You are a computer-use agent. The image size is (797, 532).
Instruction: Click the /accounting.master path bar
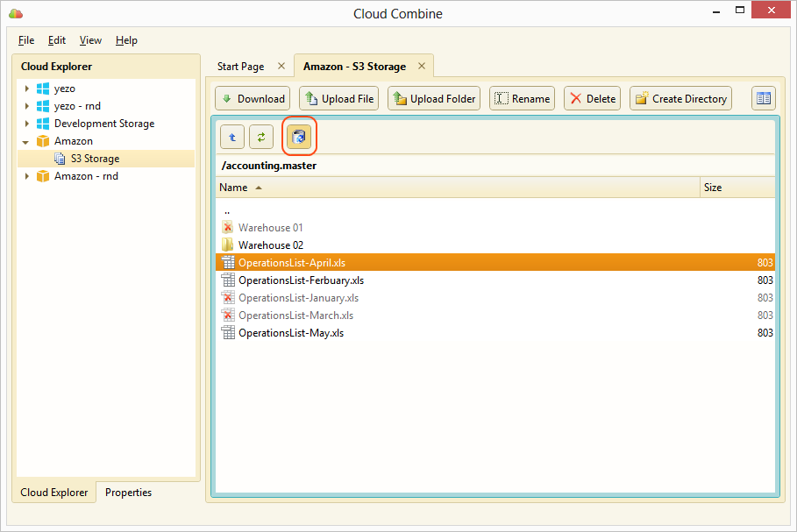(x=495, y=166)
